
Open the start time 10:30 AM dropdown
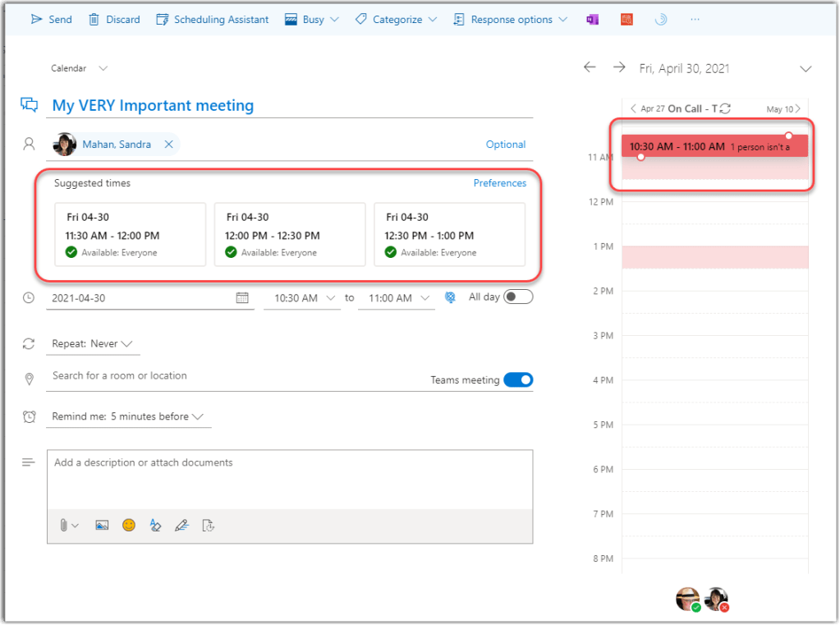(301, 298)
